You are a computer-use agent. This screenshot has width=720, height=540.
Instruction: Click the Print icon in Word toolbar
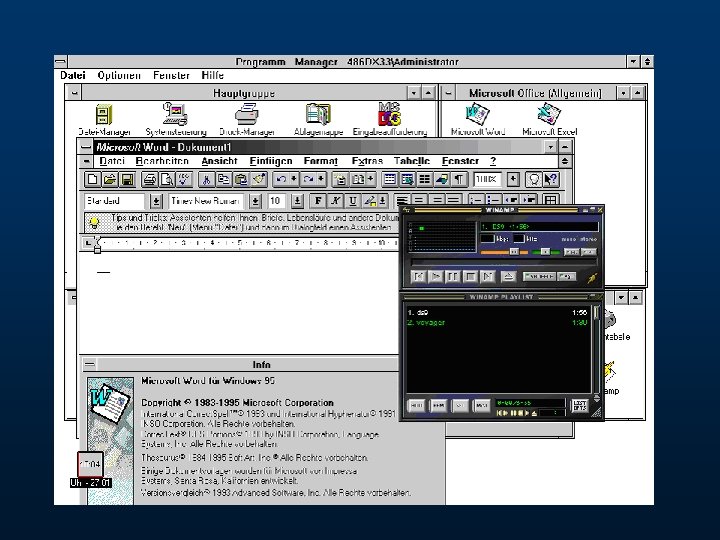150,179
